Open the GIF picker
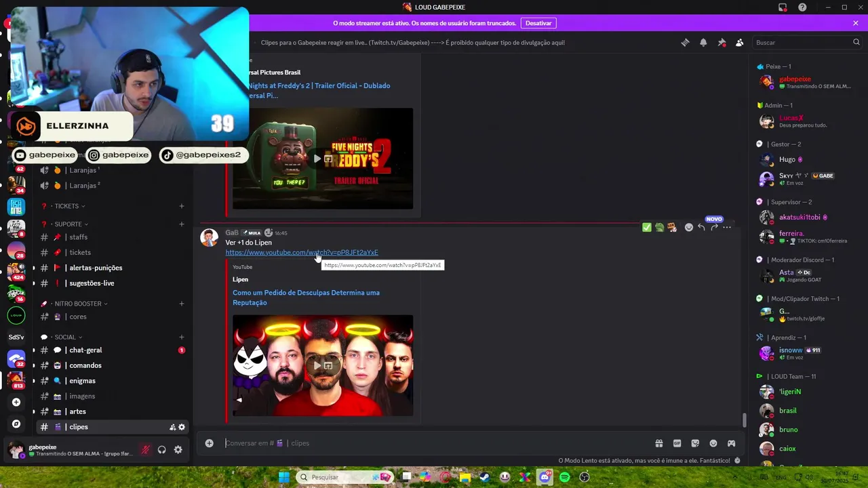 677,443
